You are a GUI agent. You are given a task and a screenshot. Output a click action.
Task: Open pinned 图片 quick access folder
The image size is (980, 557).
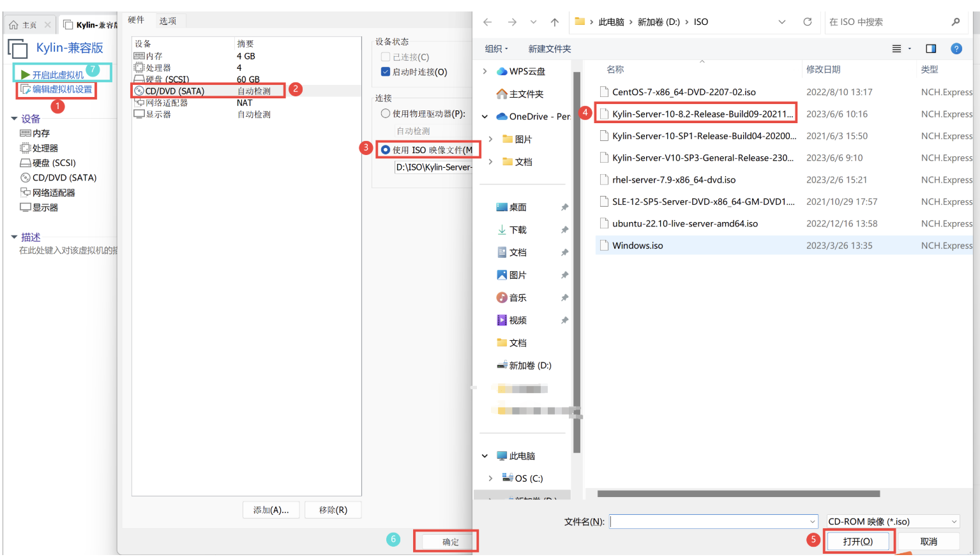pos(511,275)
